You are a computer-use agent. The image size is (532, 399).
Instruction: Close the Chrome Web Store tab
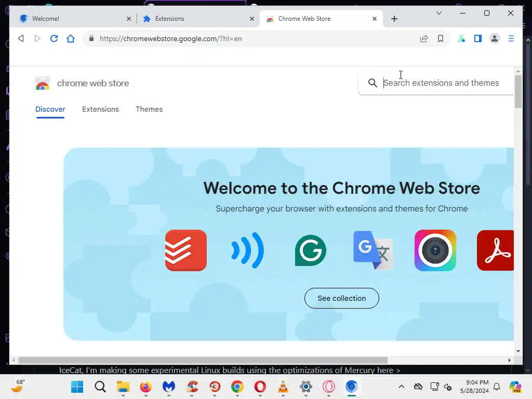click(x=375, y=19)
